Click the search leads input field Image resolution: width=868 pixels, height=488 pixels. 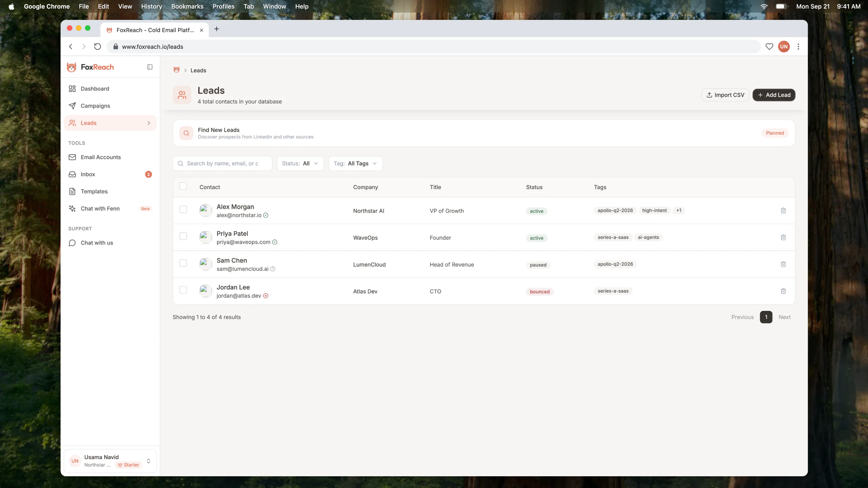point(222,163)
